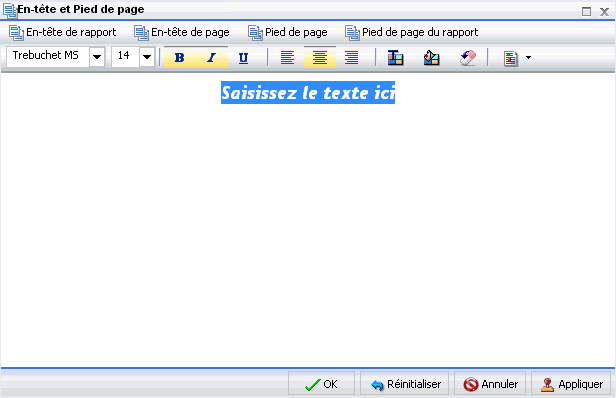The height and width of the screenshot is (398, 616).
Task: Open the background fill color tool
Action: pos(431,57)
